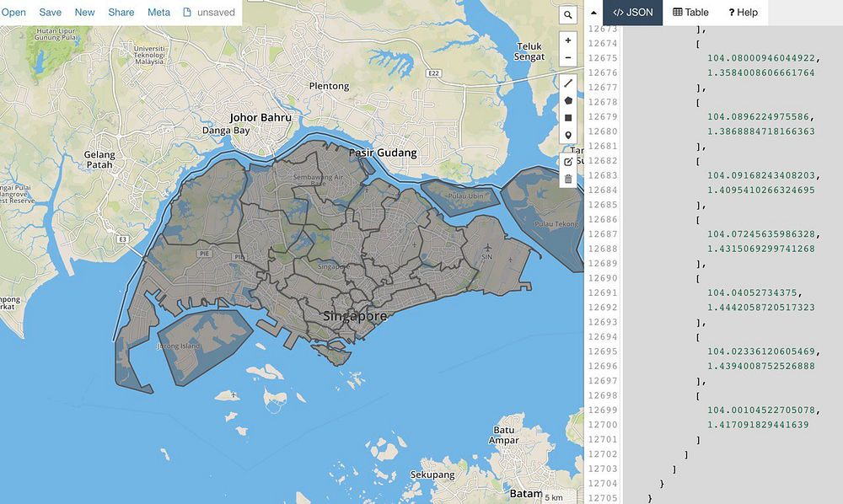
Task: Click the Sekupang map label
Action: (432, 475)
